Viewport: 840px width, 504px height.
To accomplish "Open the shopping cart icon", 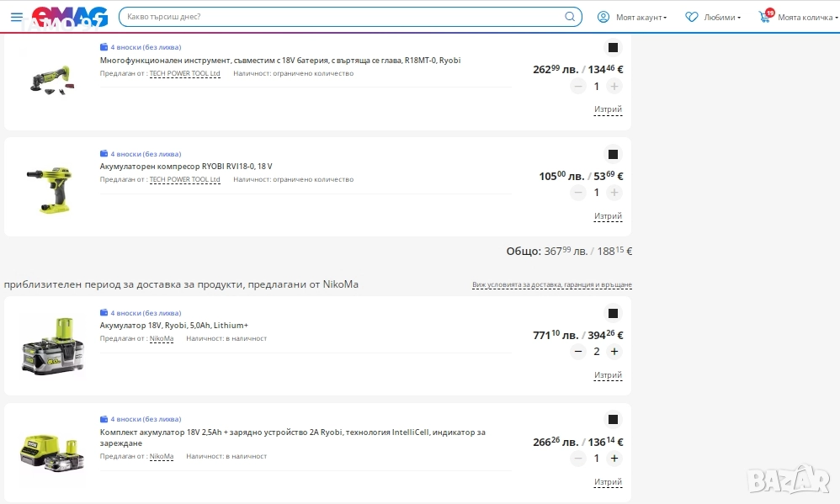I will (765, 17).
